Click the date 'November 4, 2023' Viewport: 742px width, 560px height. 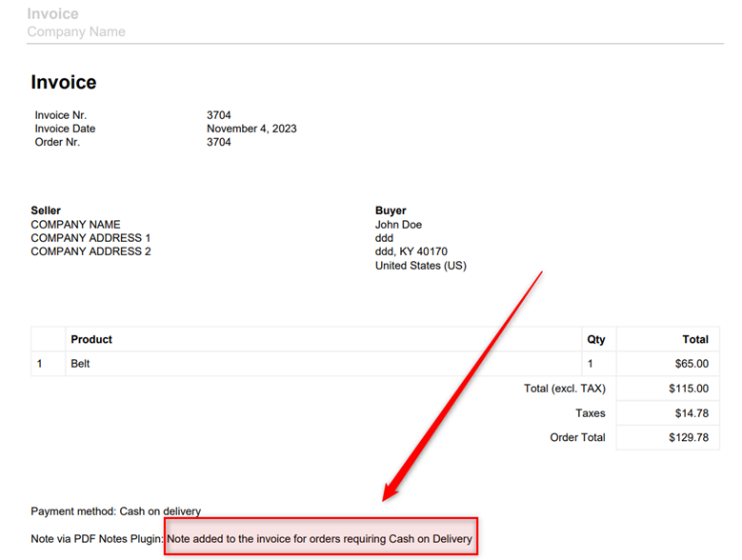251,129
